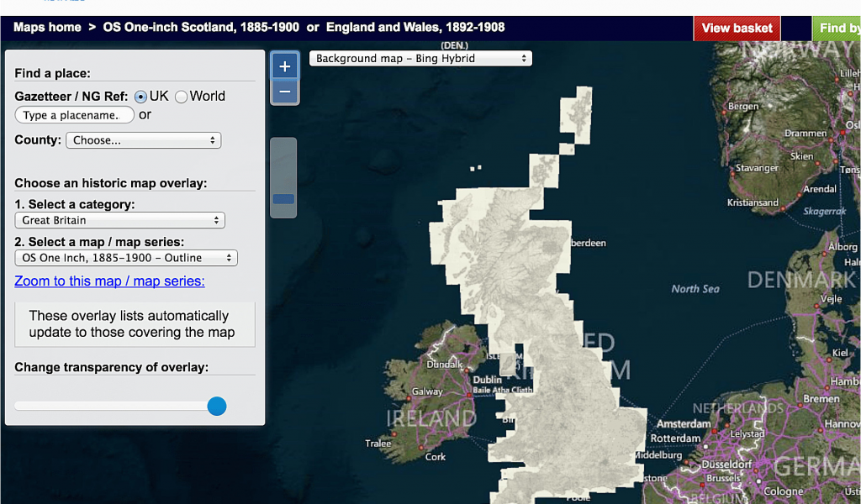Click the Cologne label on the map

(784, 491)
